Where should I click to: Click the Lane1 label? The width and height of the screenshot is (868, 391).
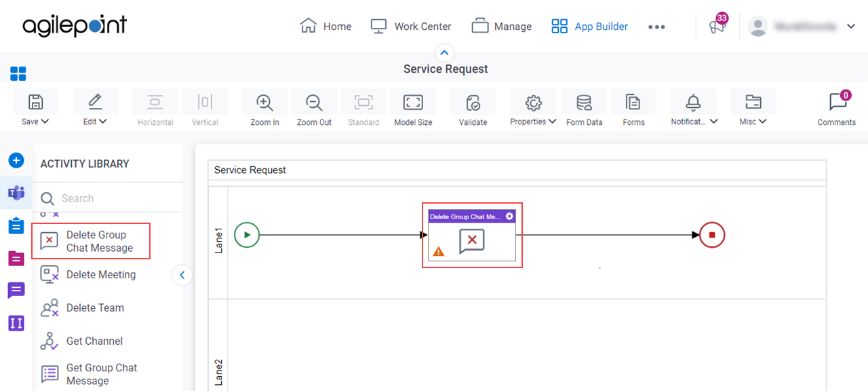coord(218,240)
